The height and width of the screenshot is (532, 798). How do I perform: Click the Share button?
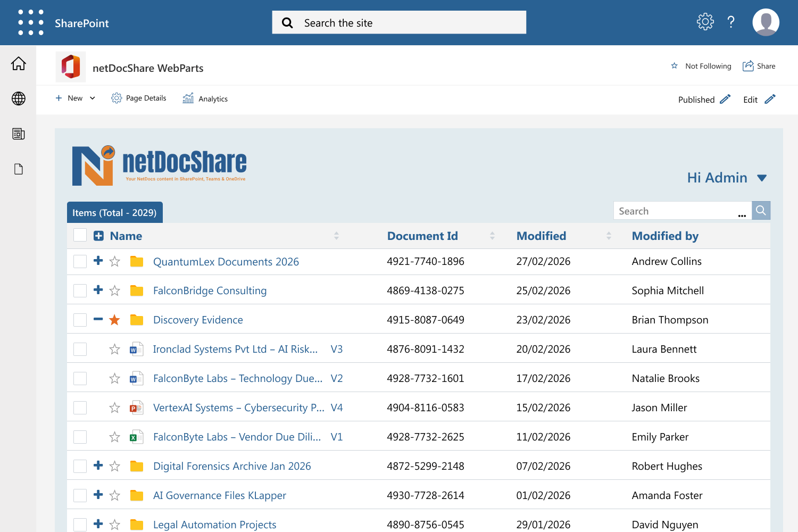click(x=759, y=66)
